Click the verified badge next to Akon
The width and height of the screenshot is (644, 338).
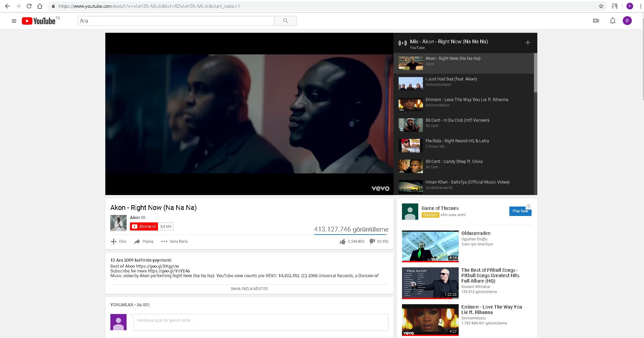coord(143,217)
